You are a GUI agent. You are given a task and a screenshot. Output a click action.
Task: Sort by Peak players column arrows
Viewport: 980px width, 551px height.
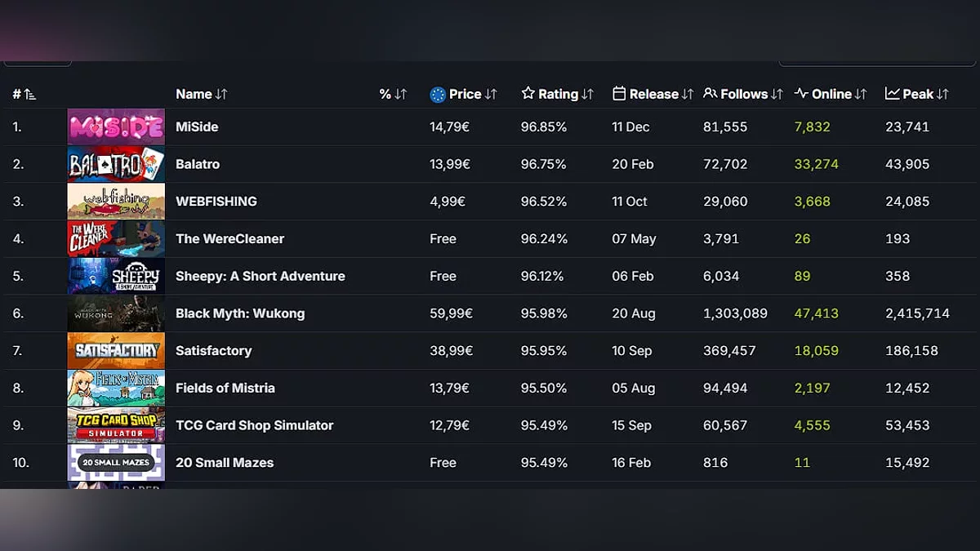pyautogui.click(x=942, y=94)
